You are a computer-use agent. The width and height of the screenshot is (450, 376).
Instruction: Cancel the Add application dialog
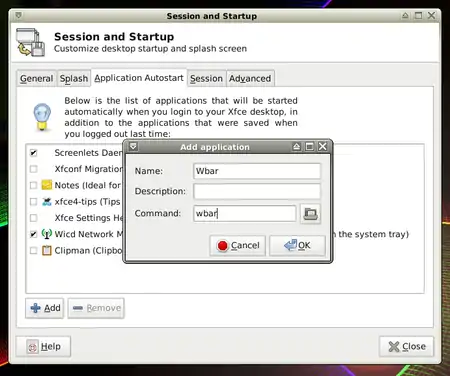click(x=238, y=246)
